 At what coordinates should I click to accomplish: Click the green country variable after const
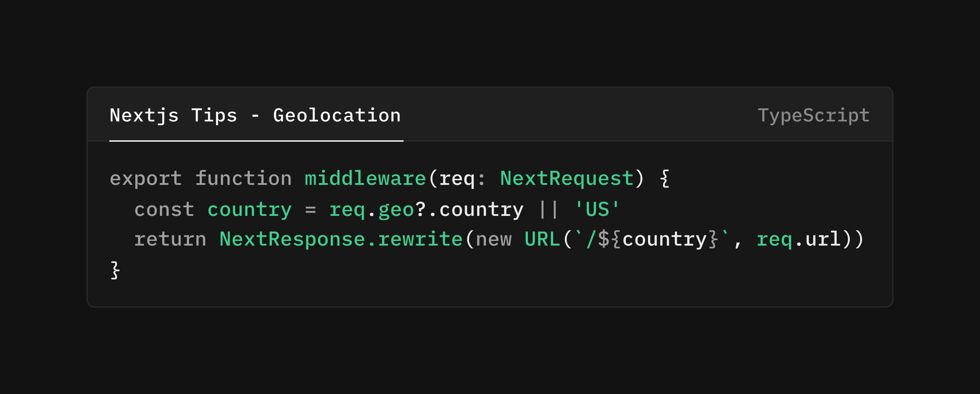[x=249, y=209]
